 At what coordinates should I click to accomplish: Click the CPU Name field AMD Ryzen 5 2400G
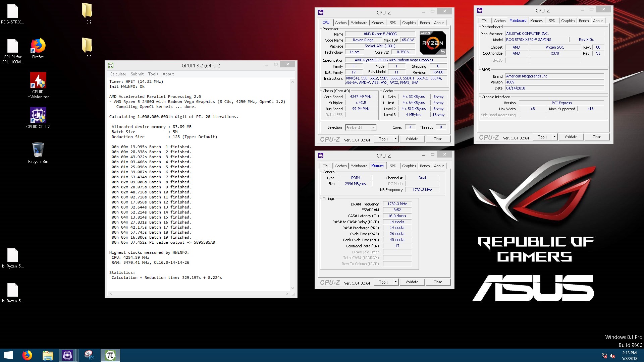[380, 34]
